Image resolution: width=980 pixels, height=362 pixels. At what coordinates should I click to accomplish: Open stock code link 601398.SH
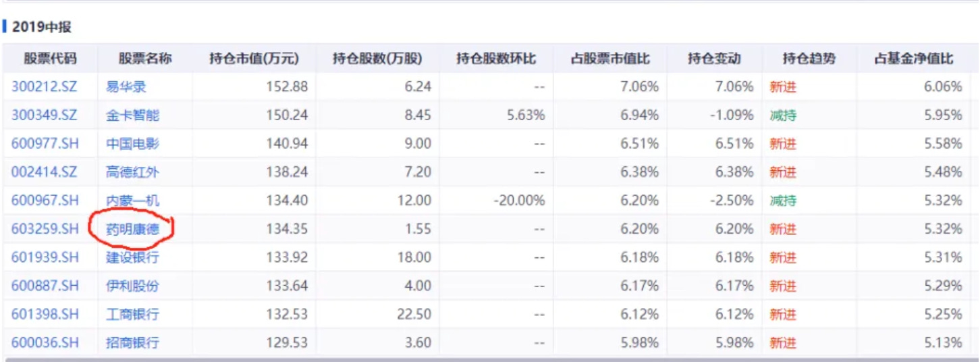point(45,314)
